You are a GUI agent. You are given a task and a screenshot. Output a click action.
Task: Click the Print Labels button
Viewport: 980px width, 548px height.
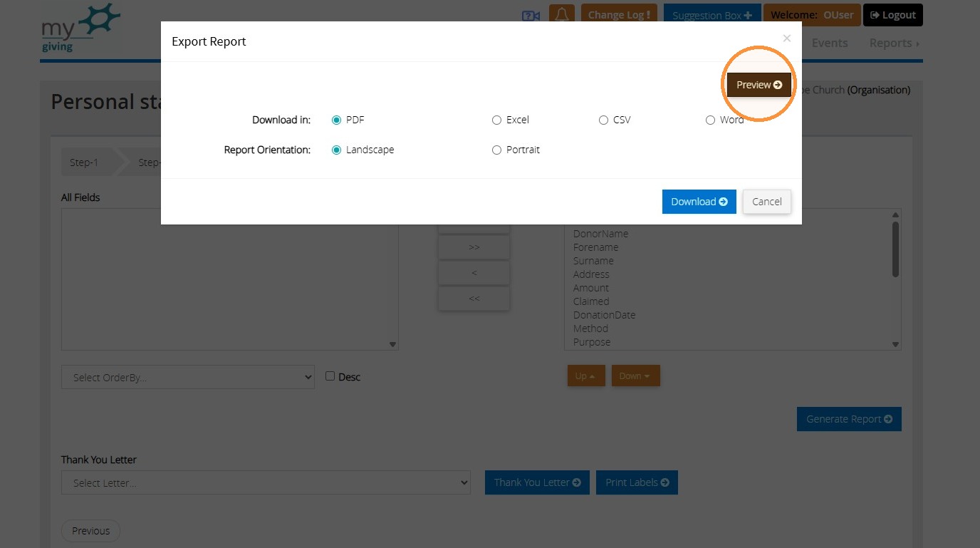click(x=637, y=482)
